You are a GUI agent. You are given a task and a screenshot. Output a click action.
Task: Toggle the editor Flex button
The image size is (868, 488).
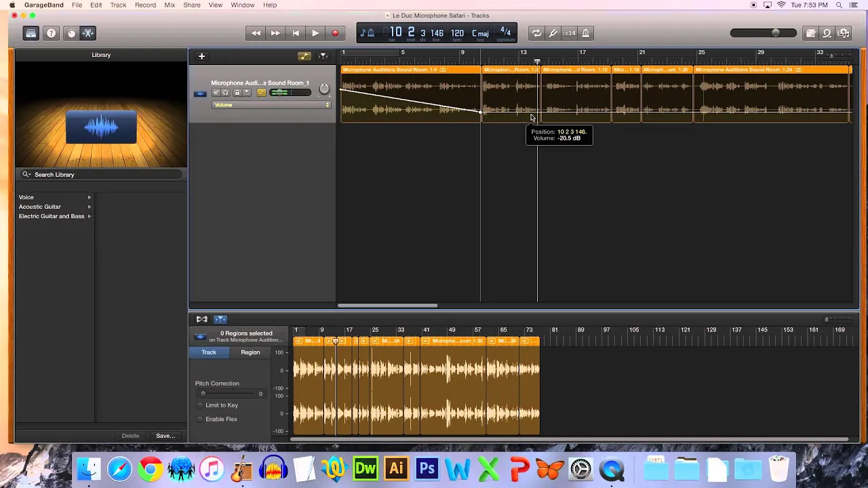click(x=202, y=319)
